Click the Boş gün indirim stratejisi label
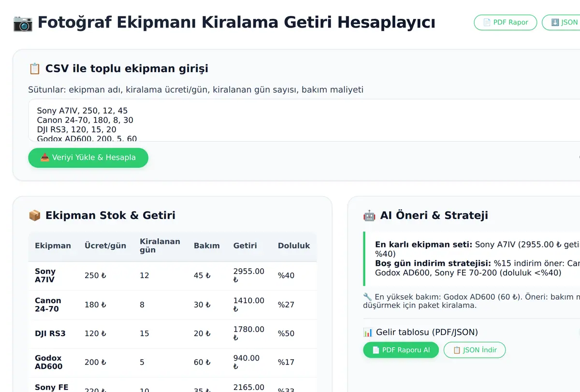Image resolution: width=580 pixels, height=392 pixels. pos(433,263)
